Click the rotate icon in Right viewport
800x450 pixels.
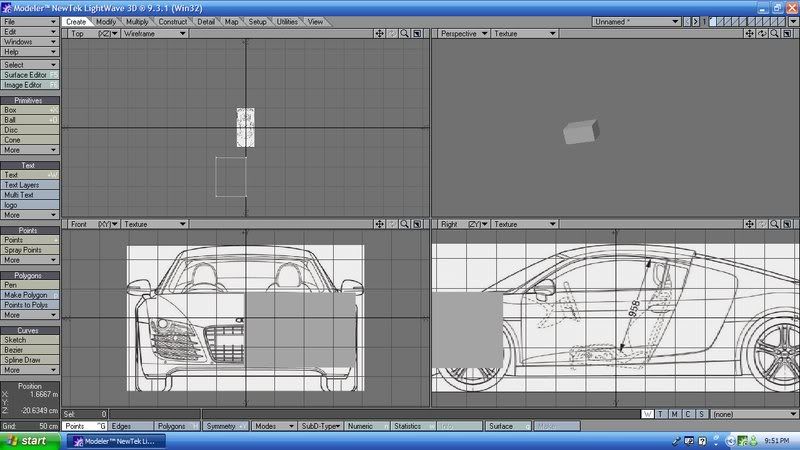tap(762, 224)
